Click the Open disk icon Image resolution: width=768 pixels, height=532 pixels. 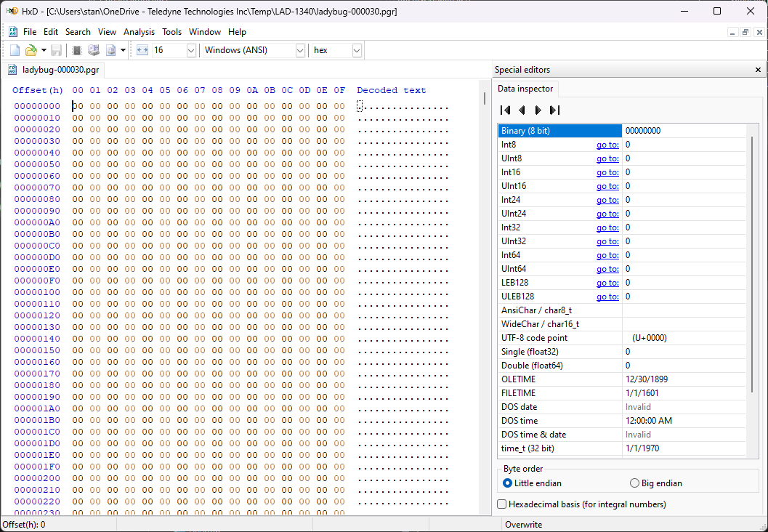94,50
